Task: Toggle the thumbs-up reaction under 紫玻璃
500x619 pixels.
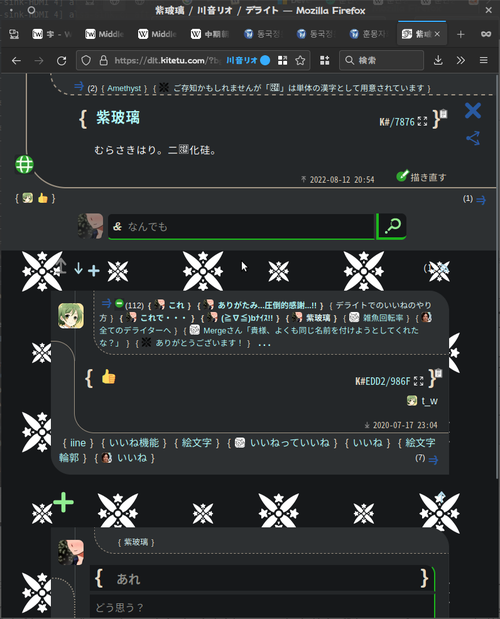Action: click(43, 198)
